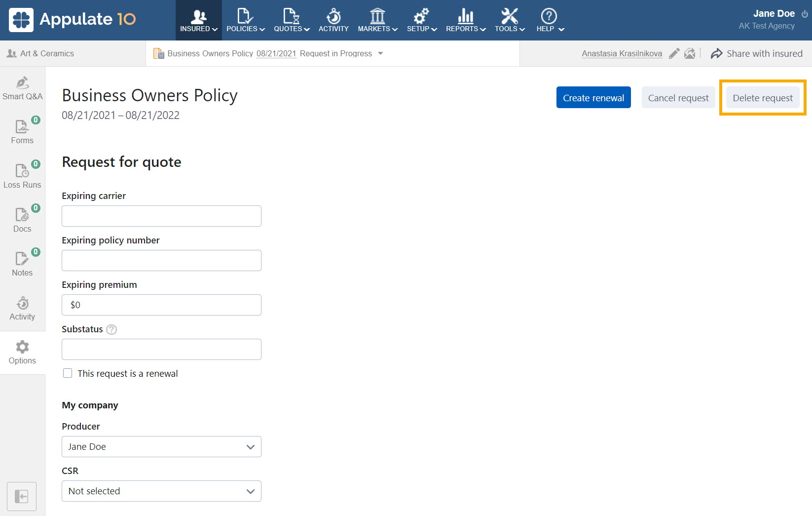Viewport: 812px width, 516px height.
Task: Open the Smart Q&A panel
Action: pos(22,89)
